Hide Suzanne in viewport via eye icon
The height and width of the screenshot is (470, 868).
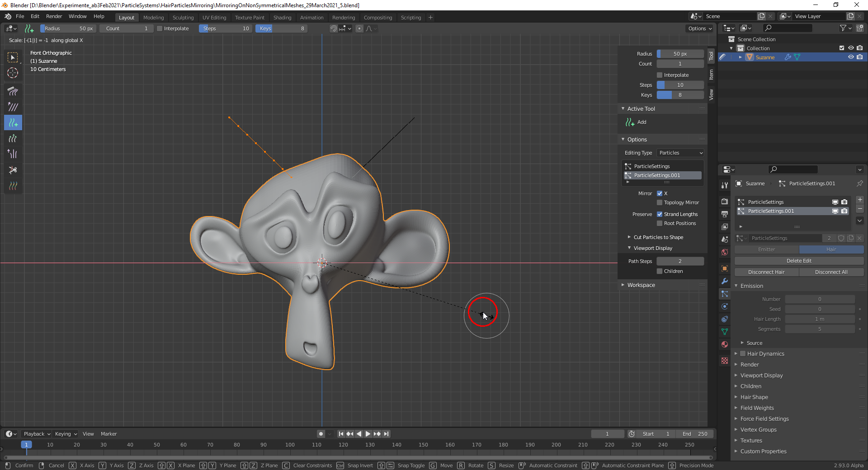point(850,57)
